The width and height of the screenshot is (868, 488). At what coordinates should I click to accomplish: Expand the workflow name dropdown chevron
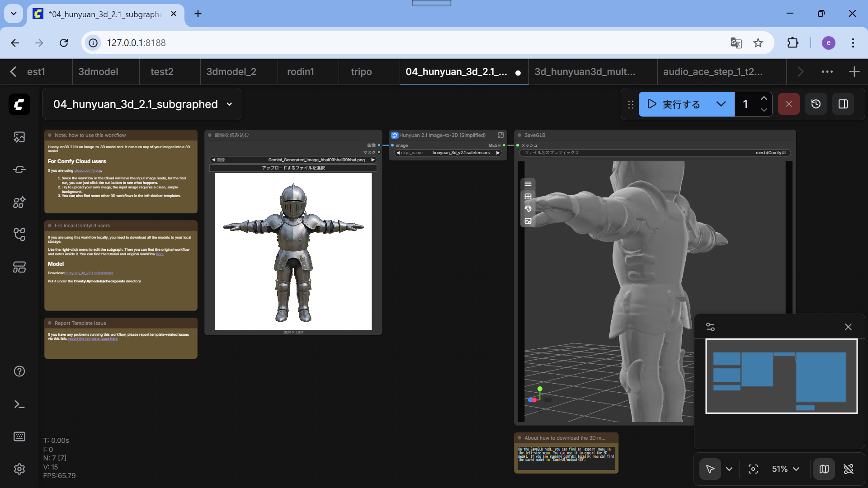coord(229,104)
